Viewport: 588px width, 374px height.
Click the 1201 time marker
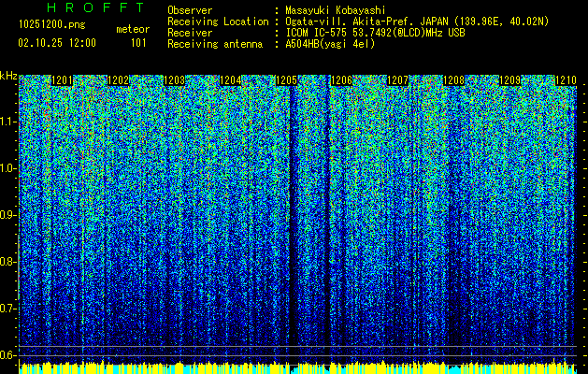click(x=62, y=80)
